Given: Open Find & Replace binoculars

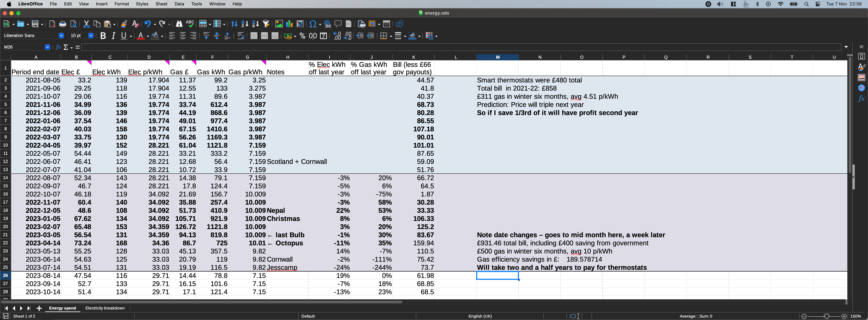Looking at the screenshot, I should coord(179,24).
